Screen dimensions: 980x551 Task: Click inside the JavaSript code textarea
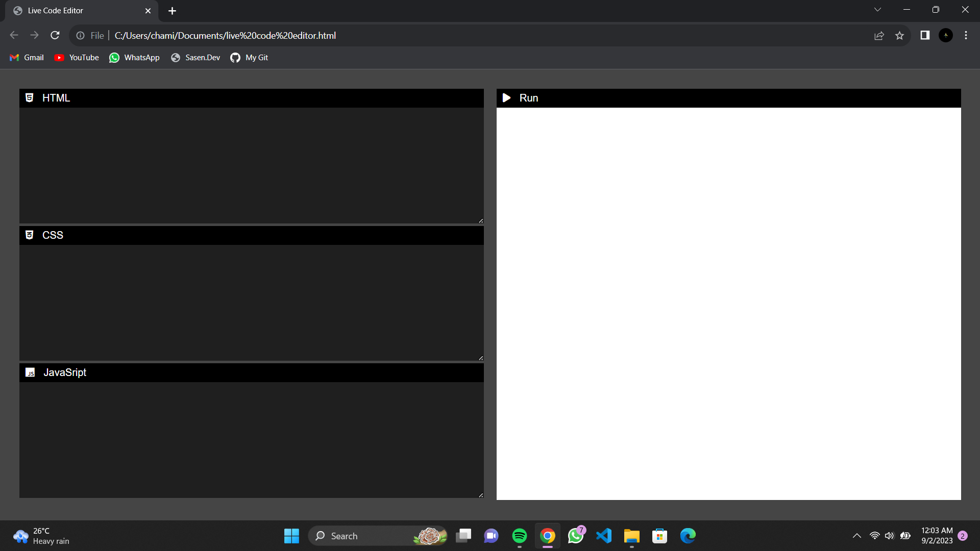coord(252,440)
